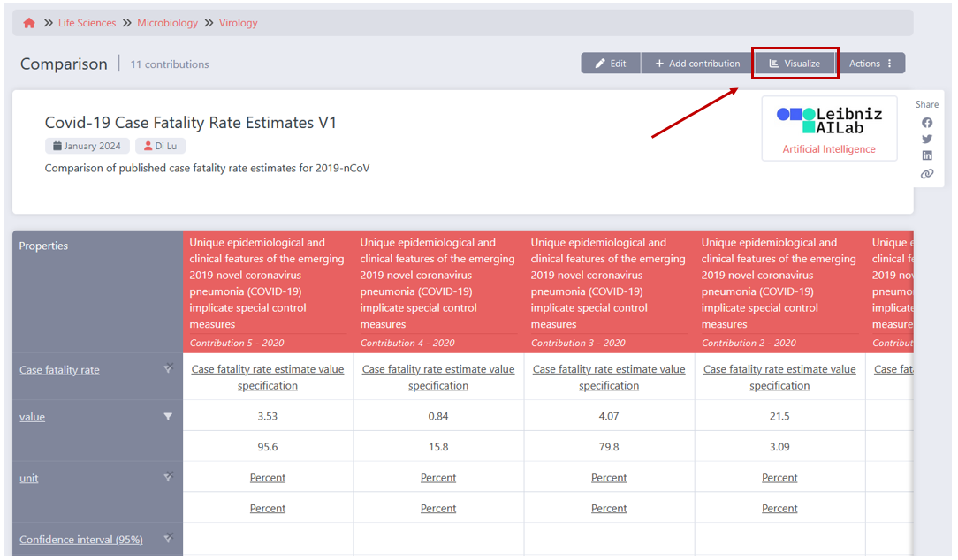Open the filter on Case fatality rate
This screenshot has width=958, height=560.
(x=166, y=368)
